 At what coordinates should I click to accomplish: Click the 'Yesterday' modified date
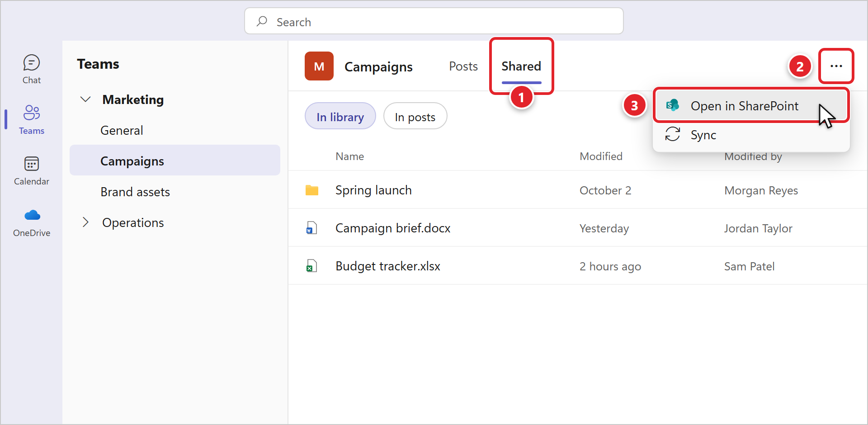[604, 228]
